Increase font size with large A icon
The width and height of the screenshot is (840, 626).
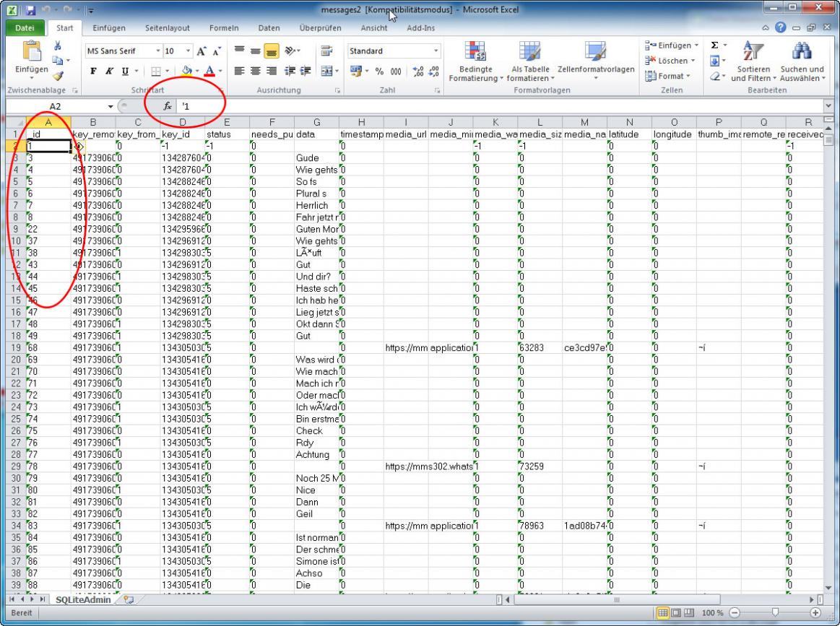202,51
